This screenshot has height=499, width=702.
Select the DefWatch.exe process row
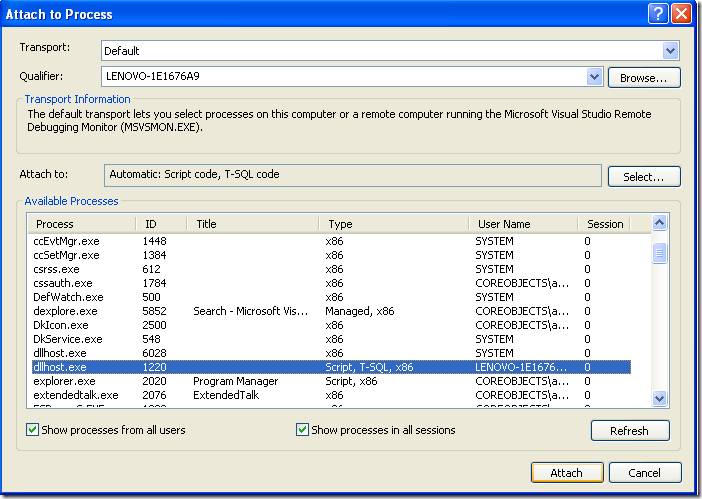(331, 297)
